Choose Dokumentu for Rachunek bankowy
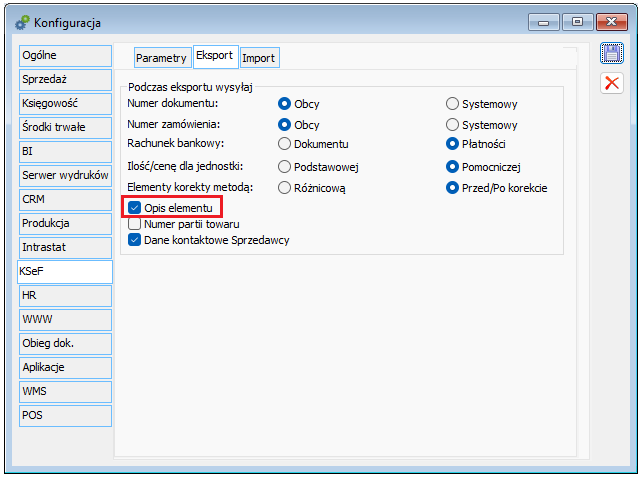Viewport: 642px width, 478px height. click(x=285, y=144)
